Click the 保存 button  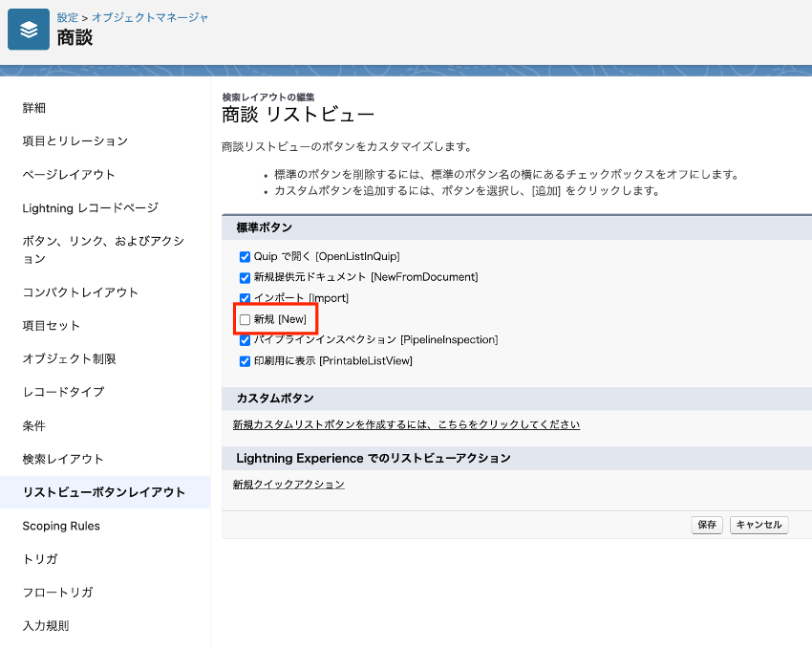click(707, 525)
